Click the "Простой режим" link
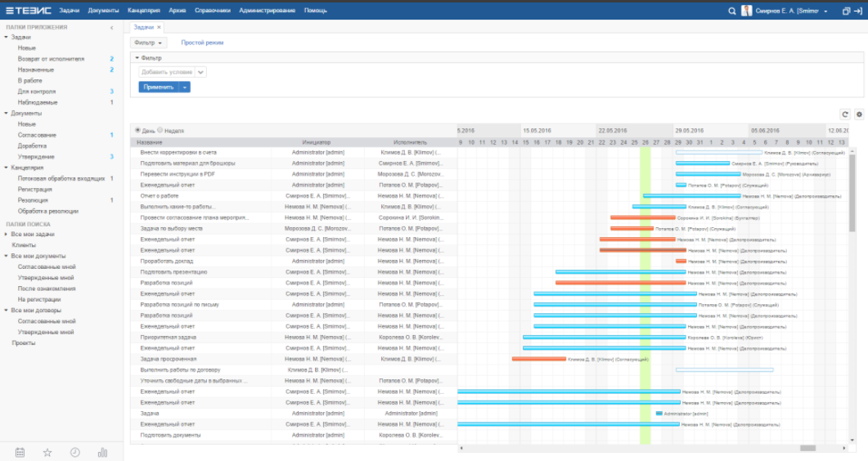Image resolution: width=868 pixels, height=461 pixels. (202, 43)
